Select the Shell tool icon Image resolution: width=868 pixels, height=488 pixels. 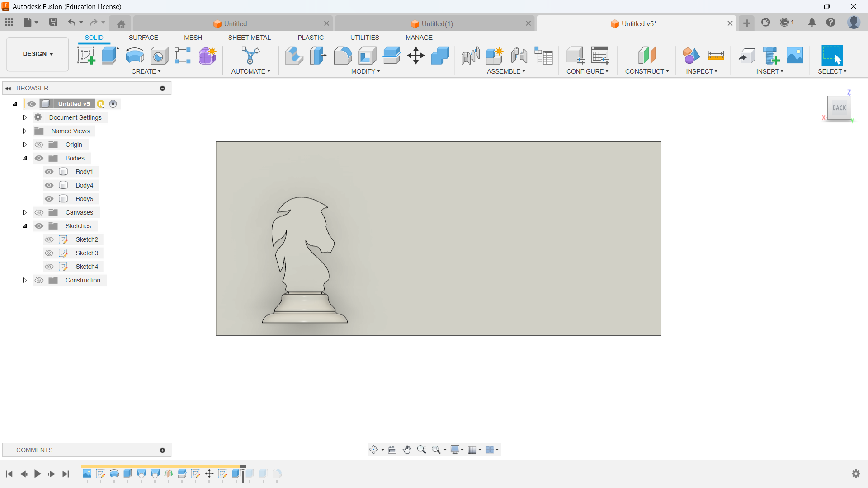367,56
